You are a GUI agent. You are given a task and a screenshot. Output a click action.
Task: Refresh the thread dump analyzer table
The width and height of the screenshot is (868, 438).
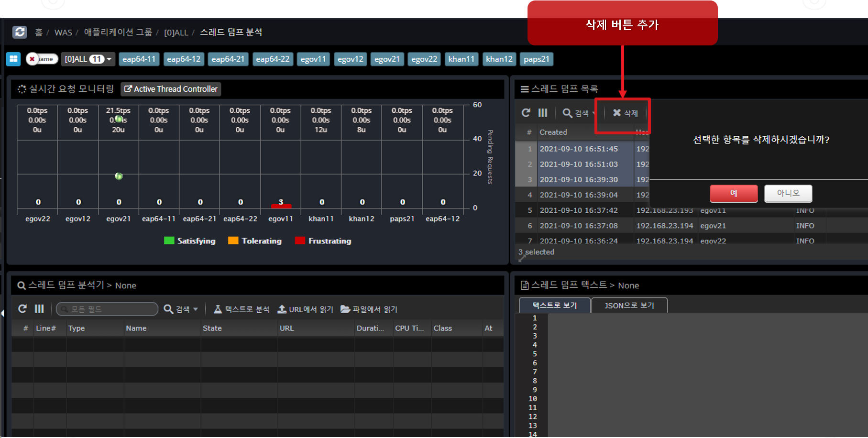[22, 309]
